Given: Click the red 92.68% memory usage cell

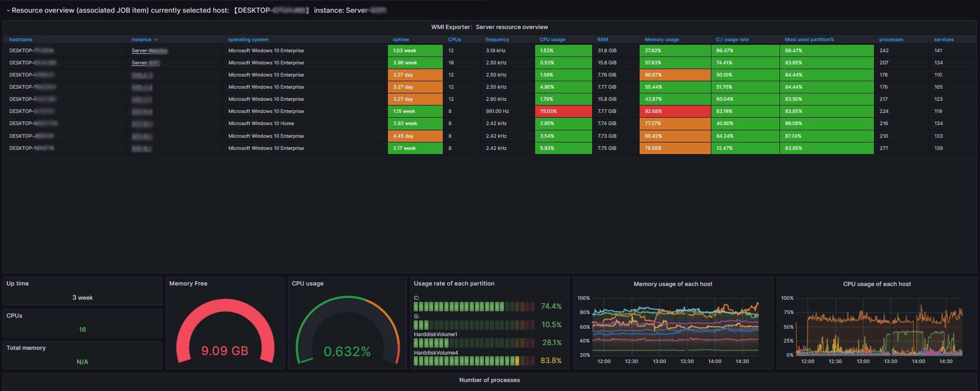Looking at the screenshot, I should 675,111.
